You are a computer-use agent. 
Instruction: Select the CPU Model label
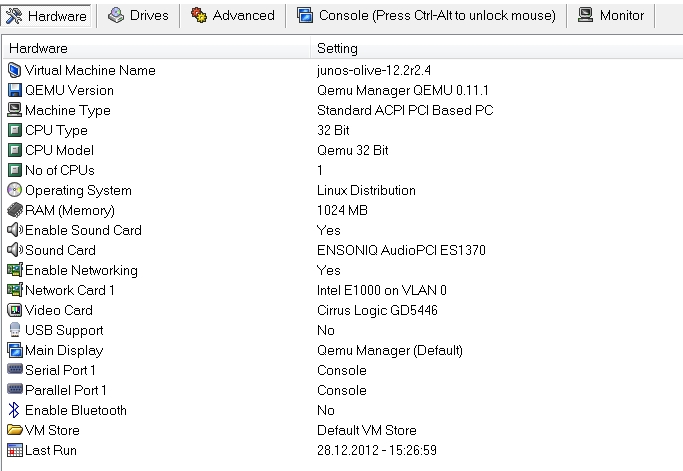tap(59, 151)
